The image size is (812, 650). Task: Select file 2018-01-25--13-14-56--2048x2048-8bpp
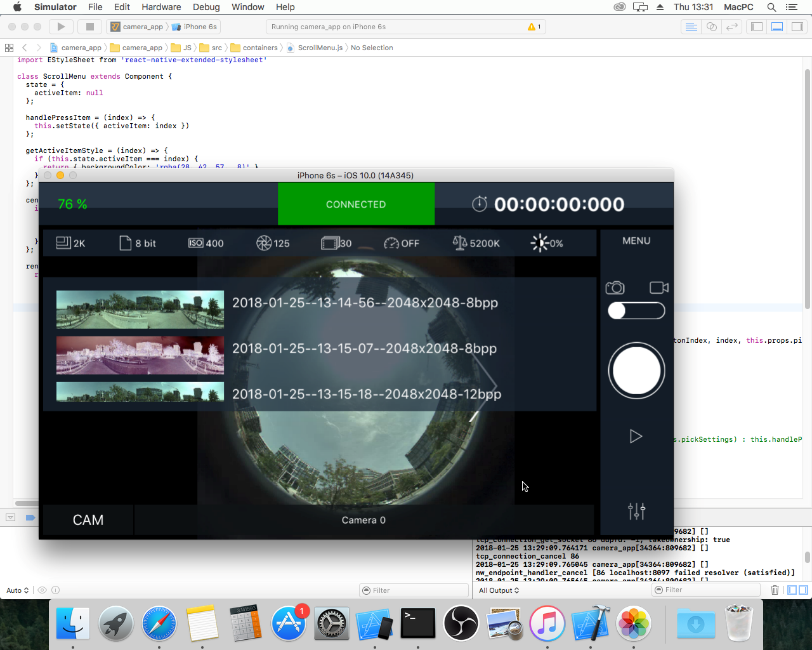365,303
